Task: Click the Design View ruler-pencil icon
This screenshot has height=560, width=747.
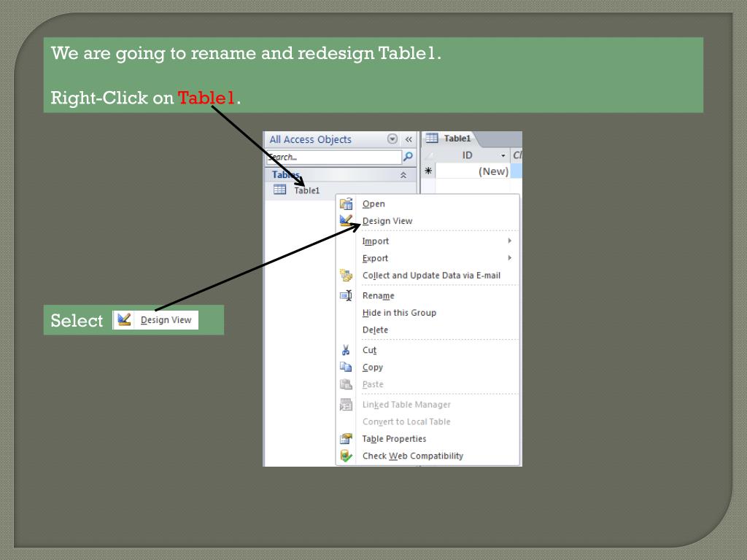Action: click(x=346, y=220)
